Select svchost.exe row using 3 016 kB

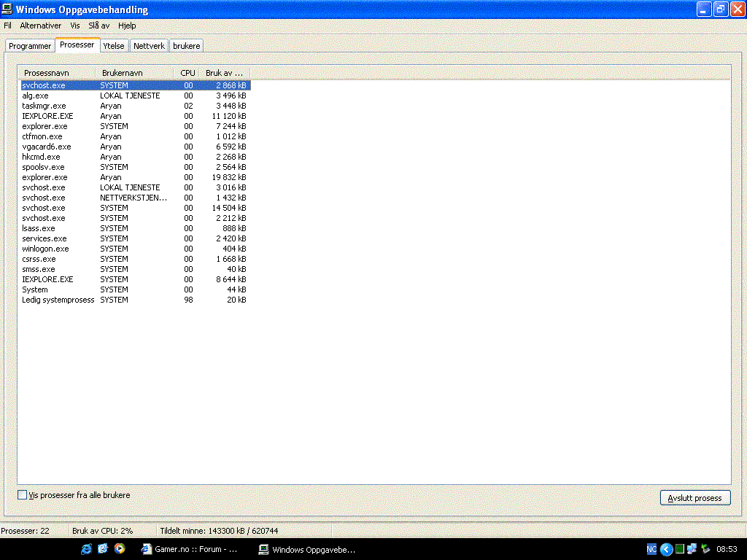(135, 187)
